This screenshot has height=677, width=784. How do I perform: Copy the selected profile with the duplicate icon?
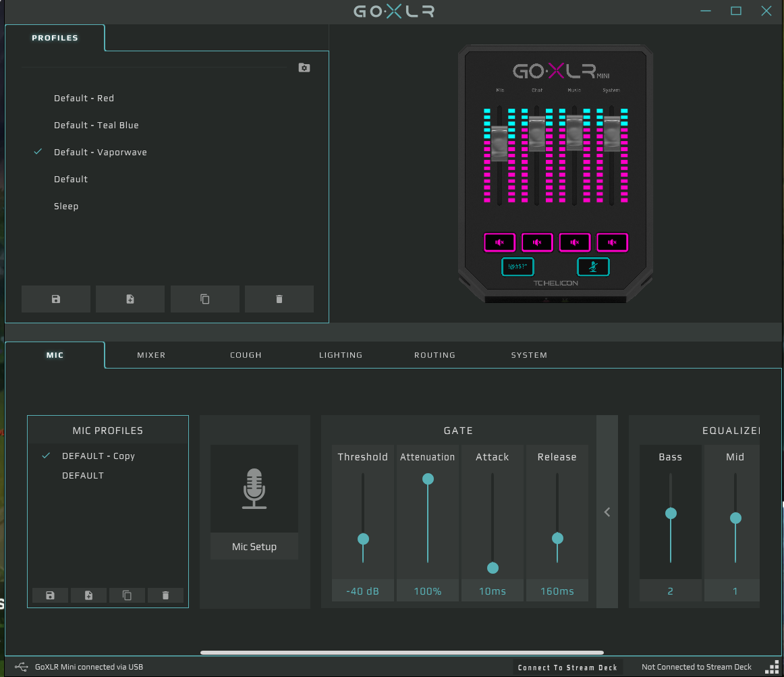point(204,299)
